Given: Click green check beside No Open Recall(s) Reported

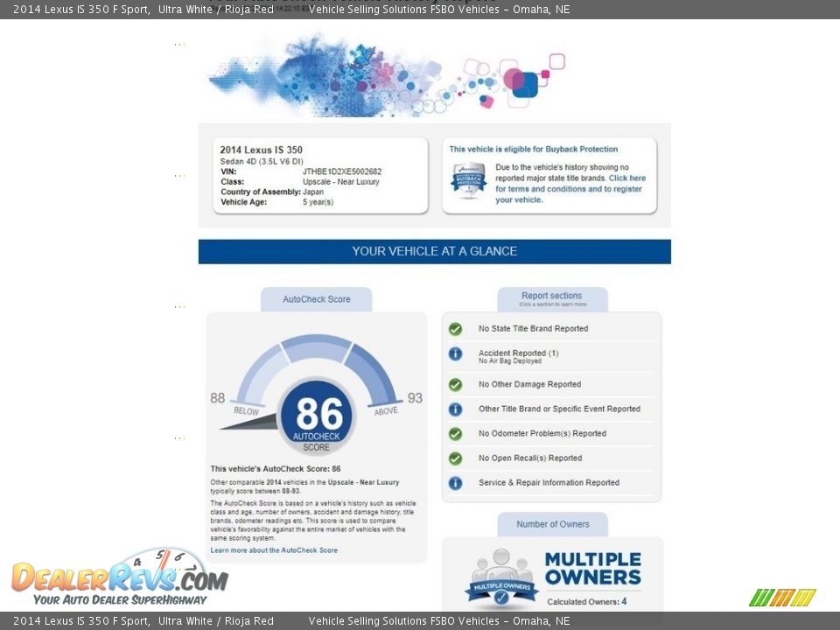Looking at the screenshot, I should coord(455,458).
